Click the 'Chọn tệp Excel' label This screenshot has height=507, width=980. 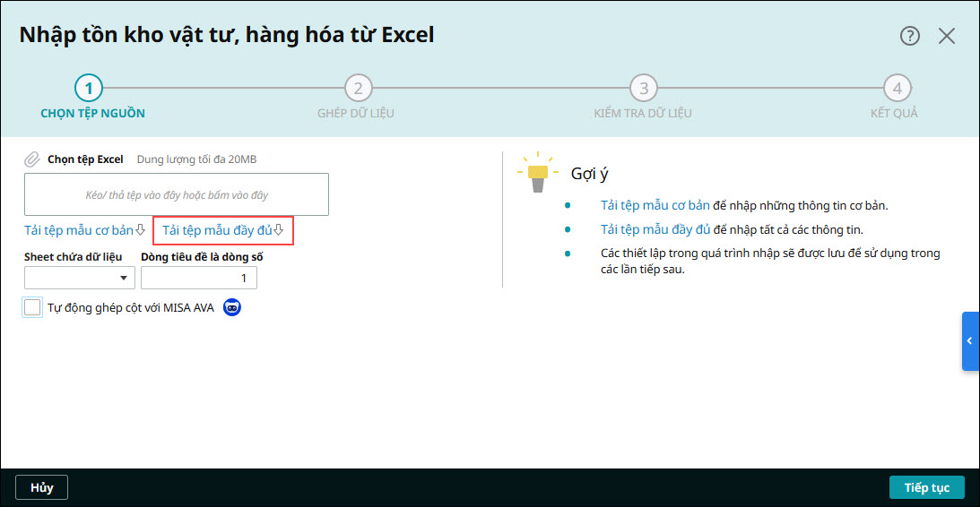(85, 159)
